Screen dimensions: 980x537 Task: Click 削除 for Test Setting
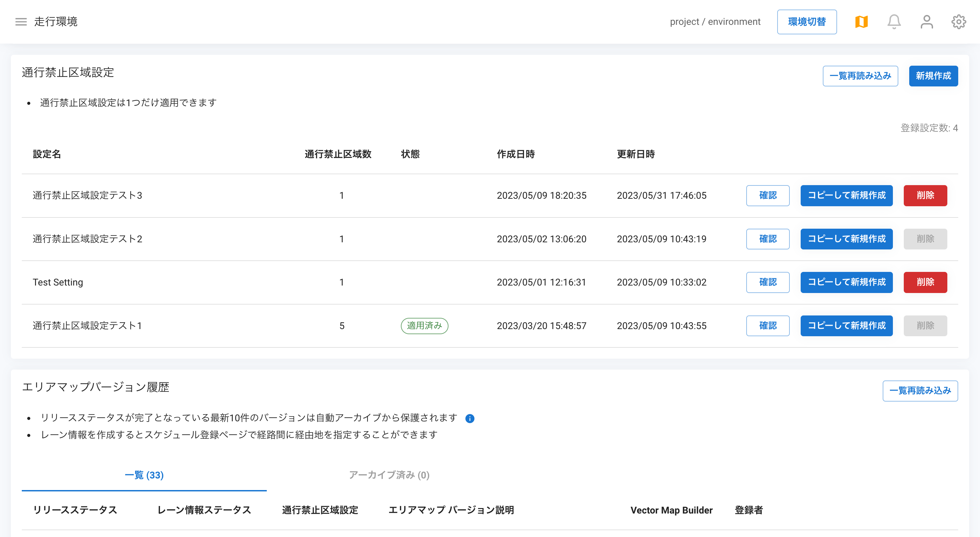[925, 282]
